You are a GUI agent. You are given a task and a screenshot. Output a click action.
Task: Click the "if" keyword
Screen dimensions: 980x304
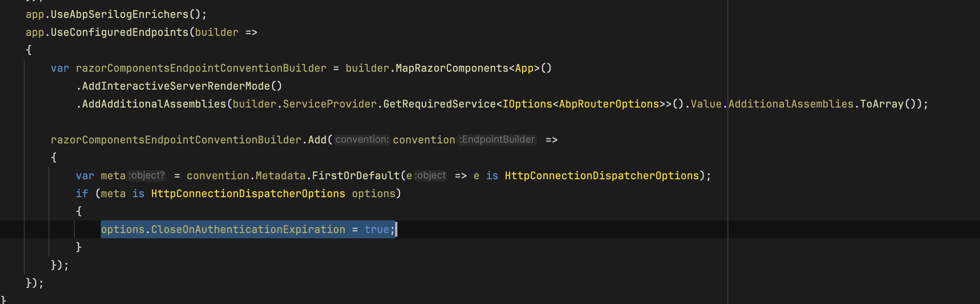tap(82, 194)
